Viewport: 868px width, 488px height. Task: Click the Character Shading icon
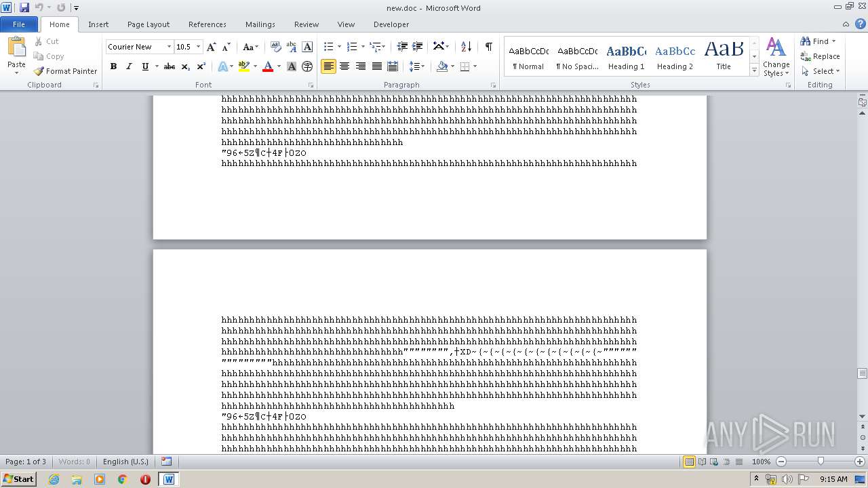coord(292,66)
